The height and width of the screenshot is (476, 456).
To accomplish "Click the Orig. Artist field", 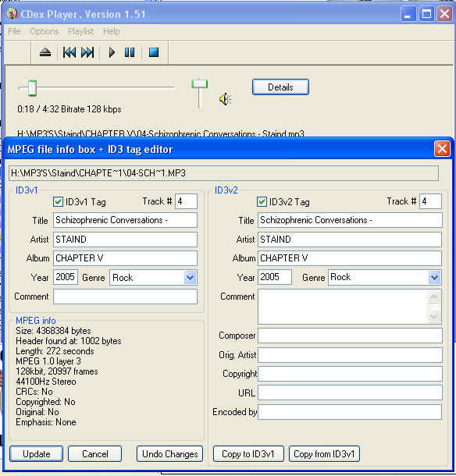I will tap(350, 355).
